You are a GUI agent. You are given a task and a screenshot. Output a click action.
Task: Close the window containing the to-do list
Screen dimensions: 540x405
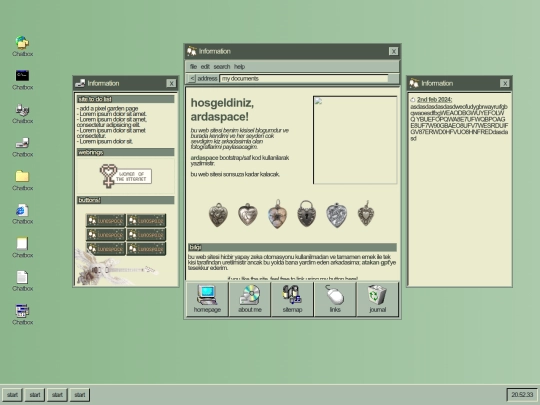(171, 83)
